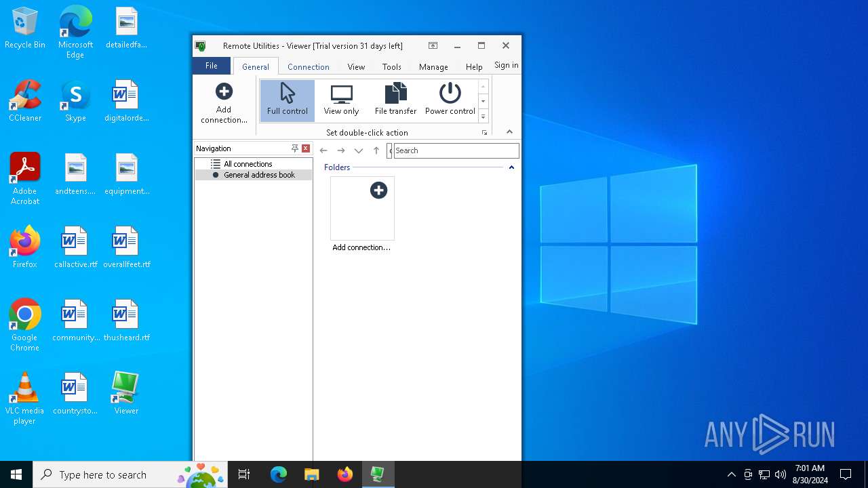This screenshot has width=868, height=488.
Task: Open File Explorer from taskbar
Action: tap(311, 474)
